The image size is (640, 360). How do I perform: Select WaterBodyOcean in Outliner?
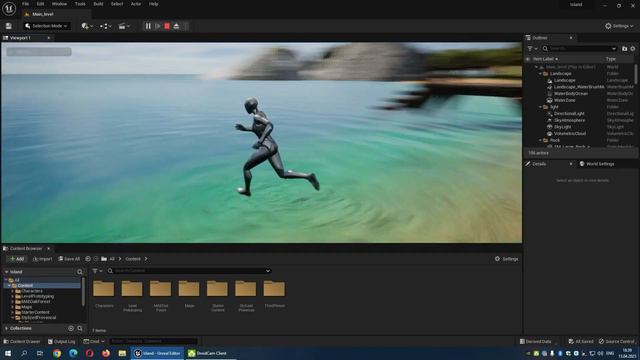click(x=571, y=93)
